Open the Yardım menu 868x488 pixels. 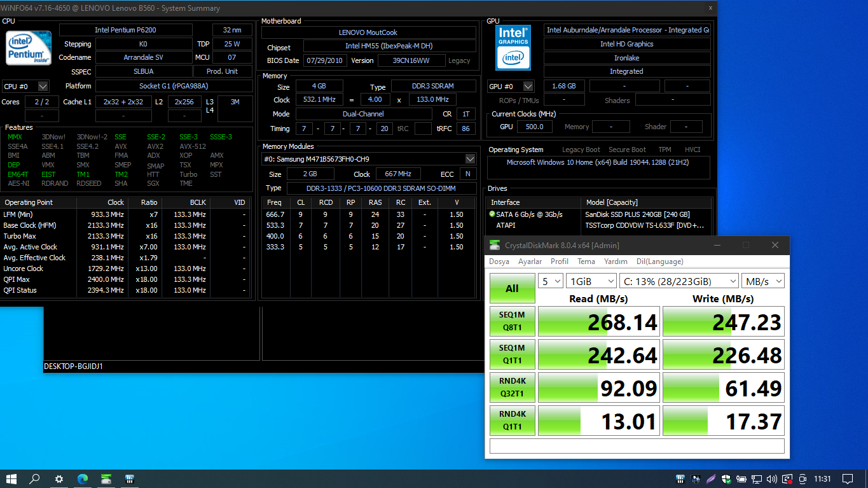click(616, 261)
